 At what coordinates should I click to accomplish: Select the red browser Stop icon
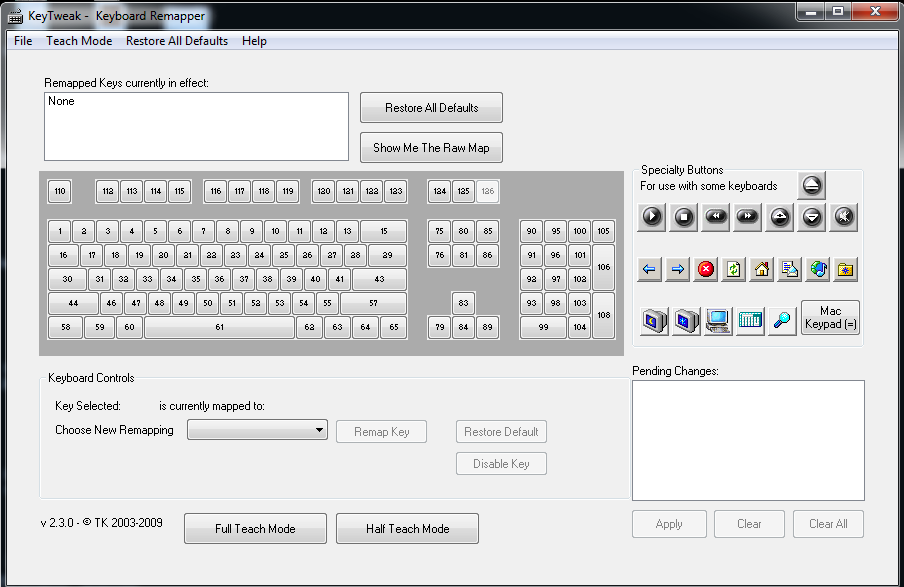pos(706,269)
